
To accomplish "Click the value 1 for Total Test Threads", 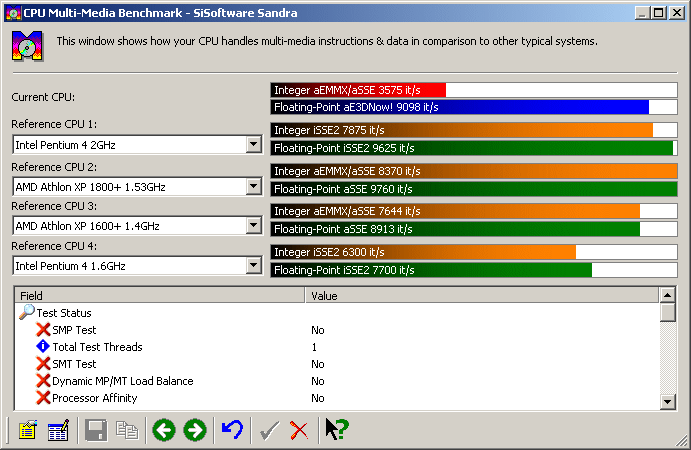I will pyautogui.click(x=314, y=347).
